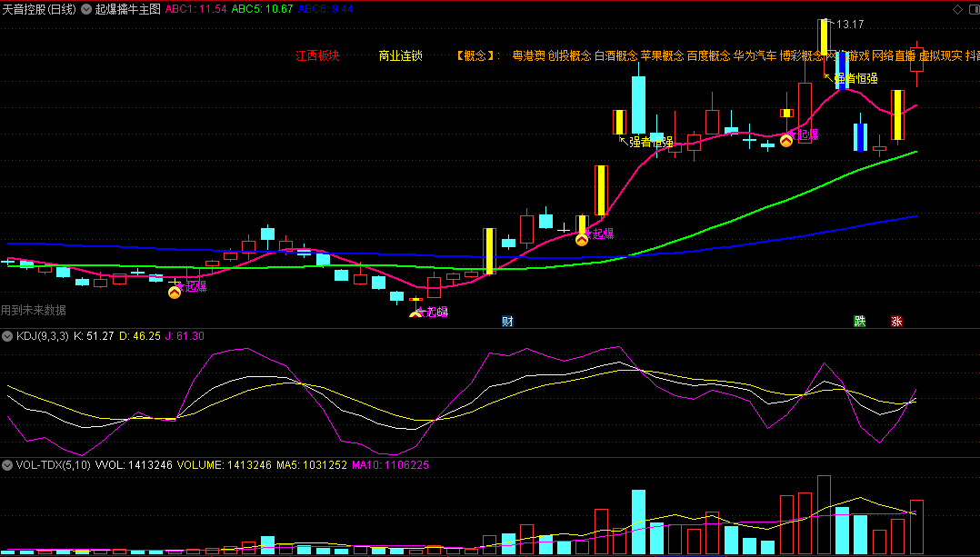This screenshot has width=980, height=557.
Task: Click the 百度概念 concept label
Action: tap(708, 55)
